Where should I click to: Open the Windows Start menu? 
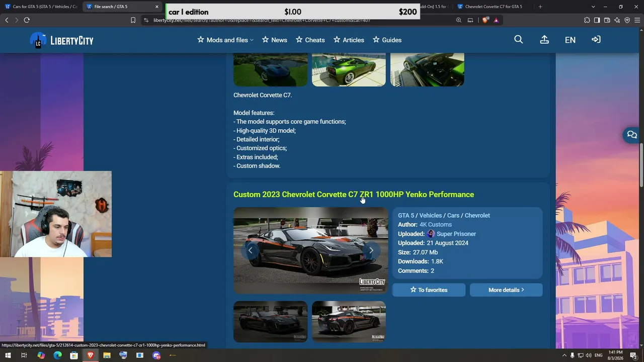(x=8, y=355)
